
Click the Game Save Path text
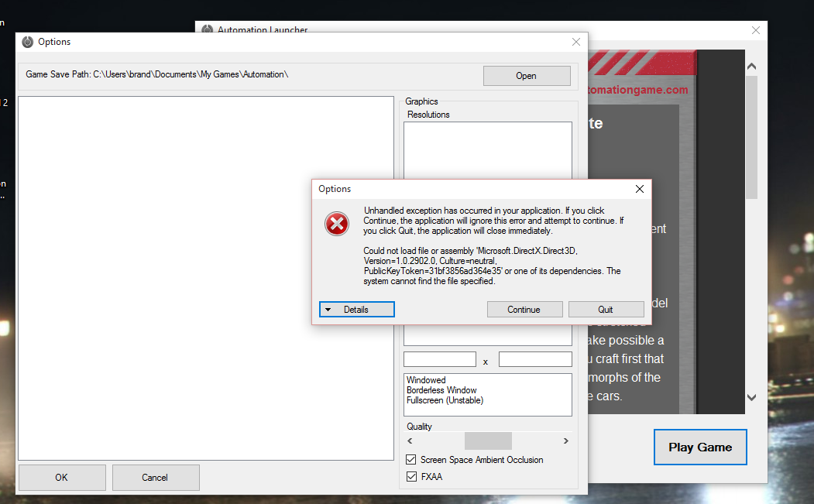pyautogui.click(x=156, y=74)
